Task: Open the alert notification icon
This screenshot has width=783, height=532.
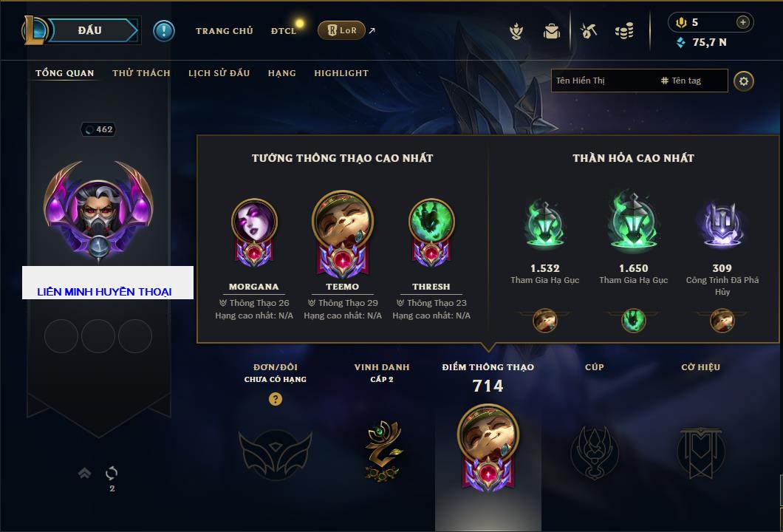Action: point(164,31)
